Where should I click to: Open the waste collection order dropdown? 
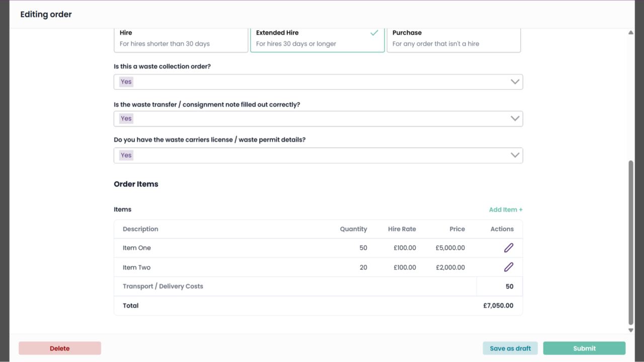coord(318,82)
